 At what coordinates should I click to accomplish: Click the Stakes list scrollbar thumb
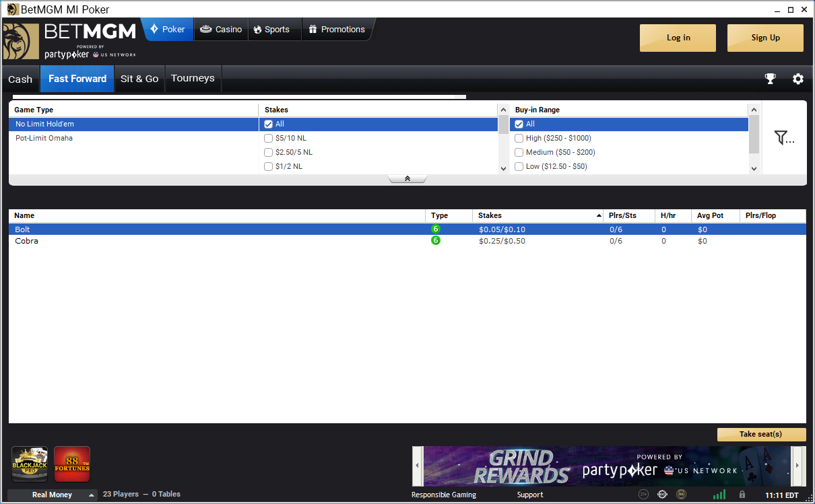point(504,124)
